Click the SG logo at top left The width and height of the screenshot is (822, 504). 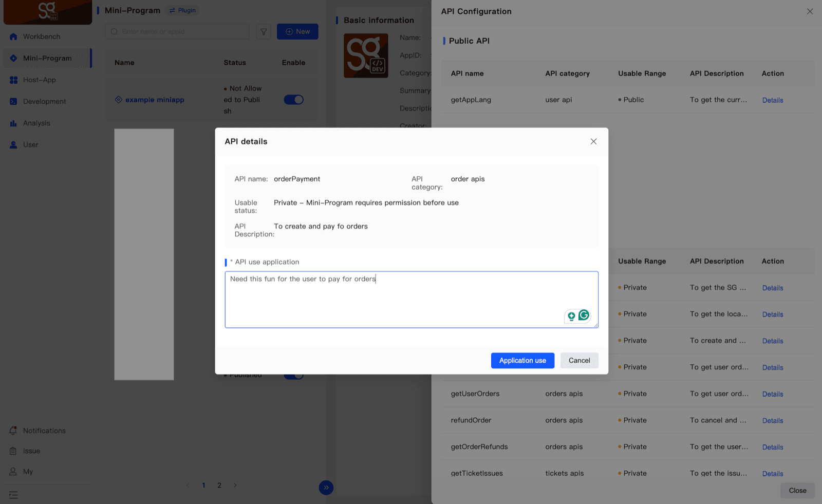pos(48,11)
